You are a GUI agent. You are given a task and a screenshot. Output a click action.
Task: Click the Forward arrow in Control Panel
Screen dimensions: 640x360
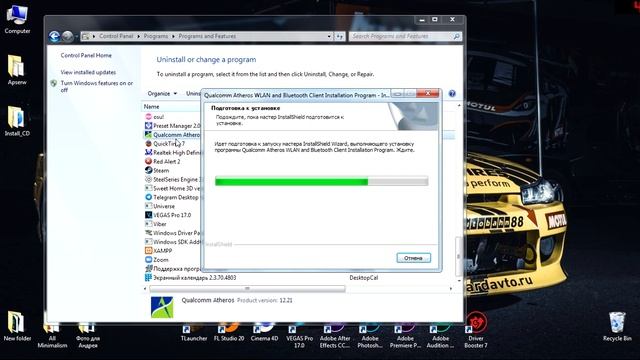tap(68, 36)
